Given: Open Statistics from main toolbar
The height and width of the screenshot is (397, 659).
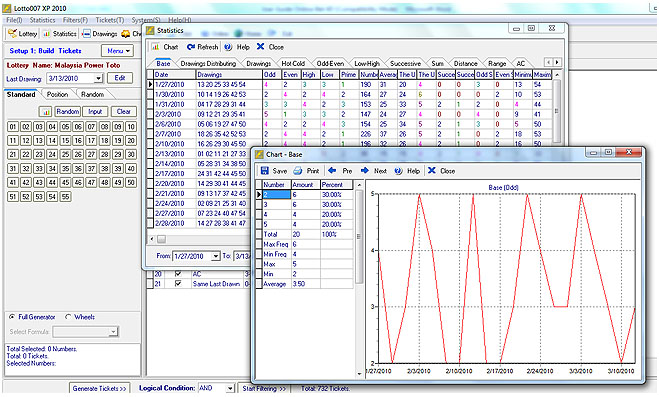Looking at the screenshot, I should (x=60, y=34).
